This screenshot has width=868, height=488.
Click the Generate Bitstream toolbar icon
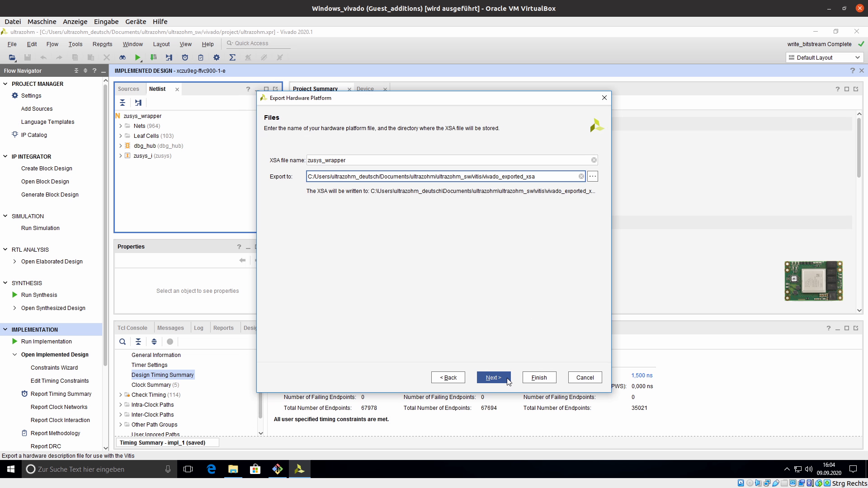click(154, 57)
